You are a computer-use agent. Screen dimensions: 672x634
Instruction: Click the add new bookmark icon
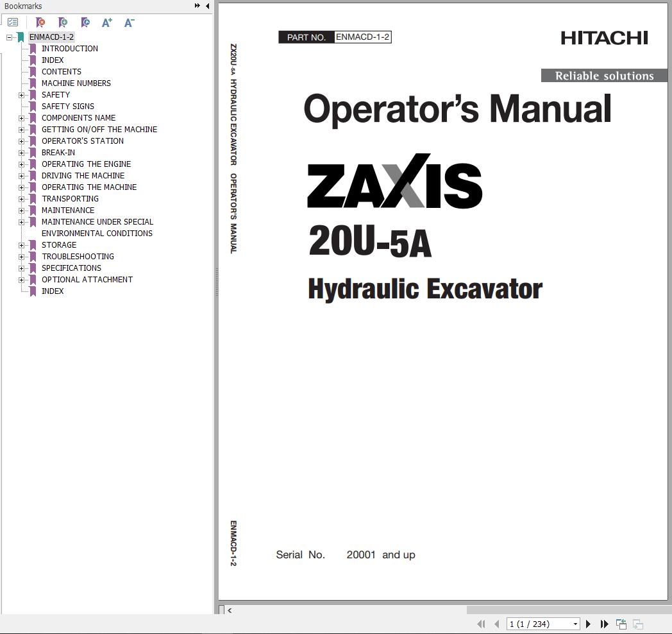point(63,22)
